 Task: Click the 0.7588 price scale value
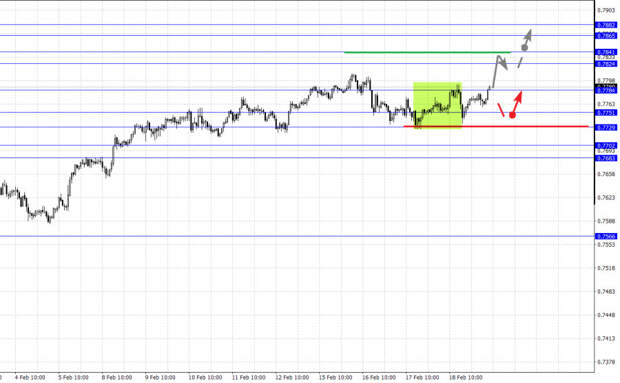pyautogui.click(x=606, y=221)
